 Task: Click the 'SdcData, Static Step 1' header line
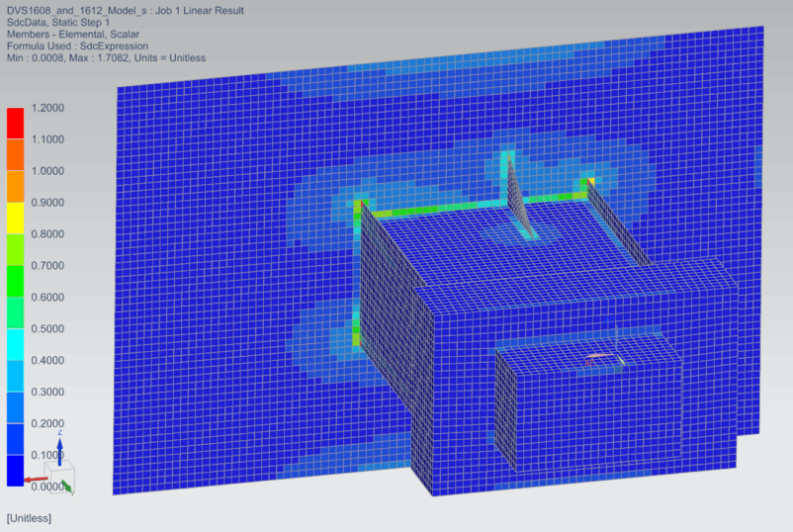(x=58, y=23)
